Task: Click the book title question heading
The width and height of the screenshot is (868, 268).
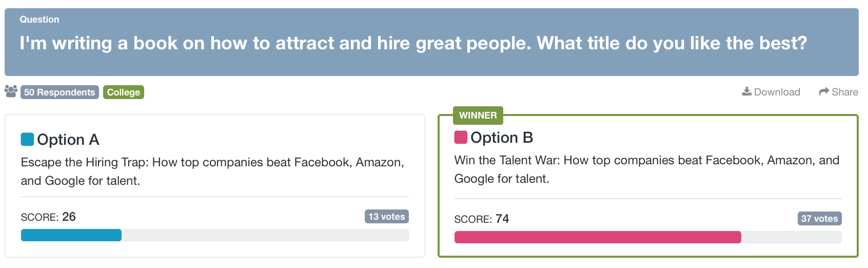Action: pos(413,43)
